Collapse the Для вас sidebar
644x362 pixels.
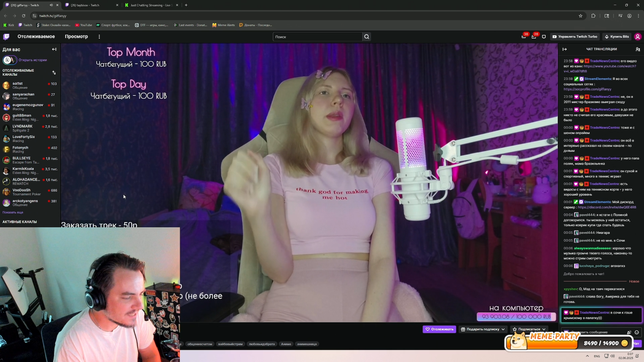pyautogui.click(x=54, y=49)
